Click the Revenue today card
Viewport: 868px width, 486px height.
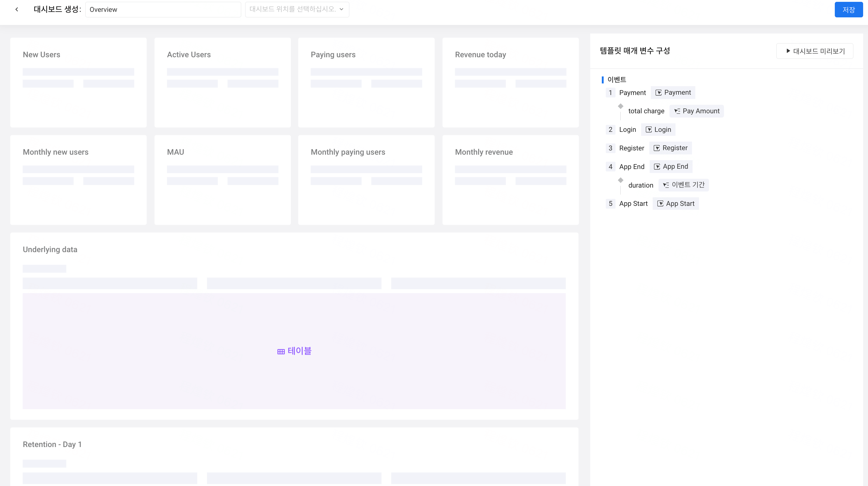(x=510, y=83)
